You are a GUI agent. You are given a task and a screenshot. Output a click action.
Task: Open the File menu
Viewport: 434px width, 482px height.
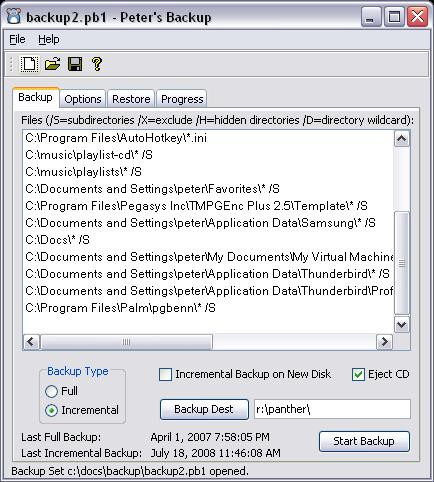[17, 39]
